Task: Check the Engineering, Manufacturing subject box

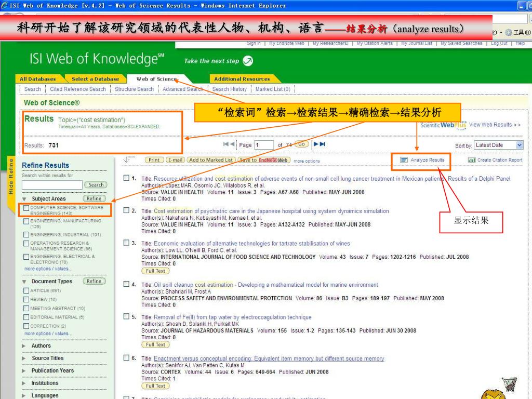Action: click(26, 221)
